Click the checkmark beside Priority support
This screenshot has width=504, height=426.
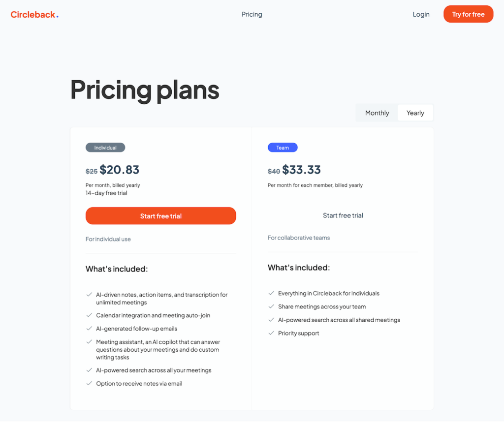[x=272, y=333]
